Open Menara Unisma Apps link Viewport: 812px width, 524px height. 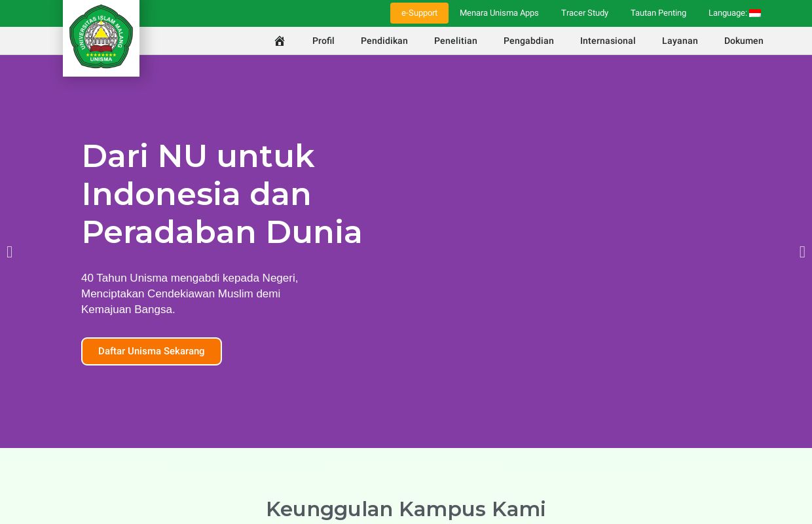click(x=499, y=13)
